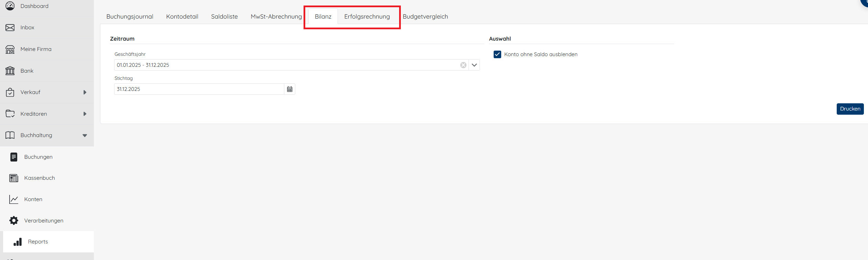Expand the Verkauf submenu arrow
The image size is (868, 260).
click(85, 92)
